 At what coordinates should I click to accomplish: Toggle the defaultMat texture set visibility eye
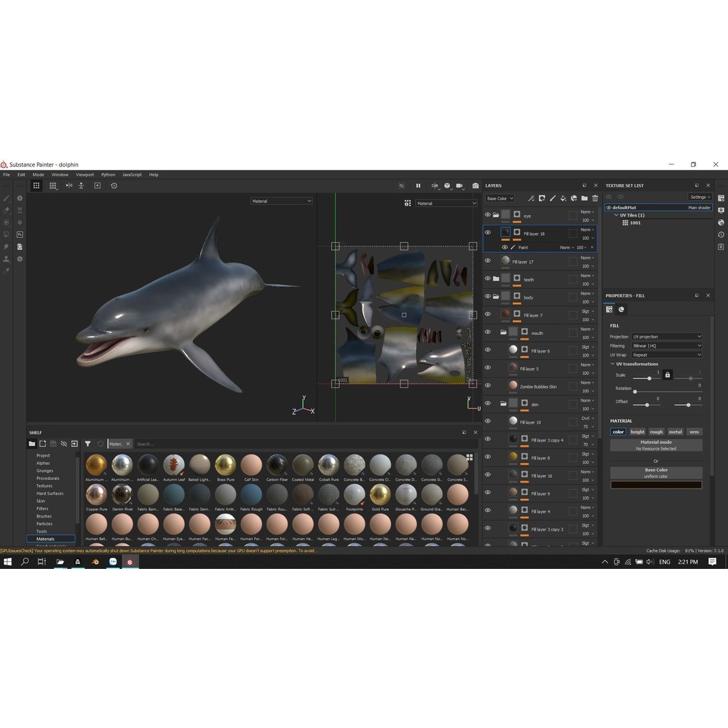tap(609, 208)
